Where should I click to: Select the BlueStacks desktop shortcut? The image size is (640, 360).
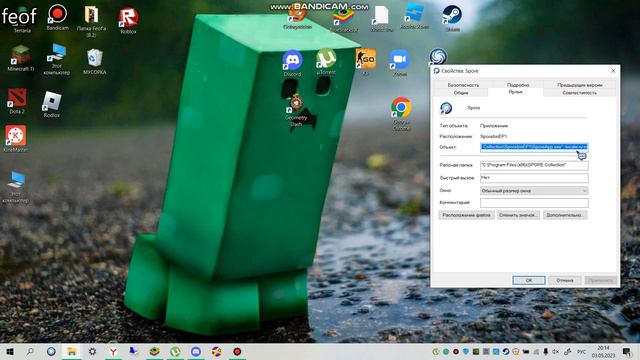coord(343,20)
